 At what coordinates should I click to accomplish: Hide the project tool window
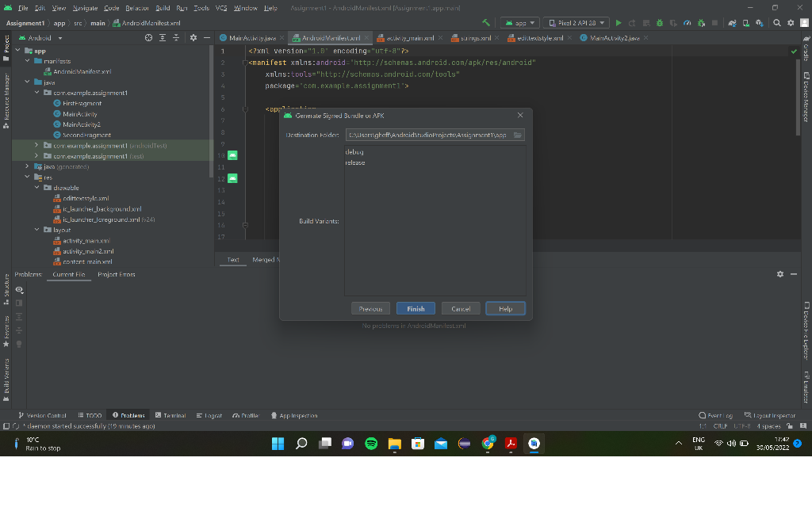207,38
